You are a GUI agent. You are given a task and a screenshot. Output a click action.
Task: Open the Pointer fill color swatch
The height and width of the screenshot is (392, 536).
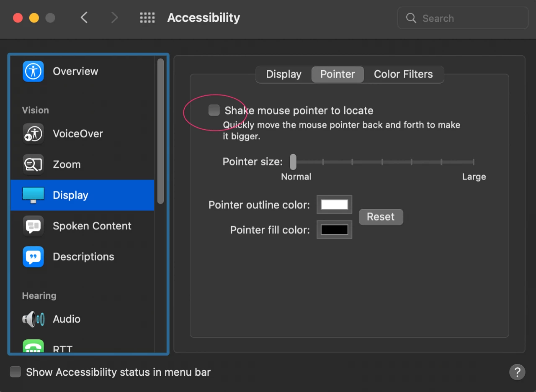coord(334,230)
